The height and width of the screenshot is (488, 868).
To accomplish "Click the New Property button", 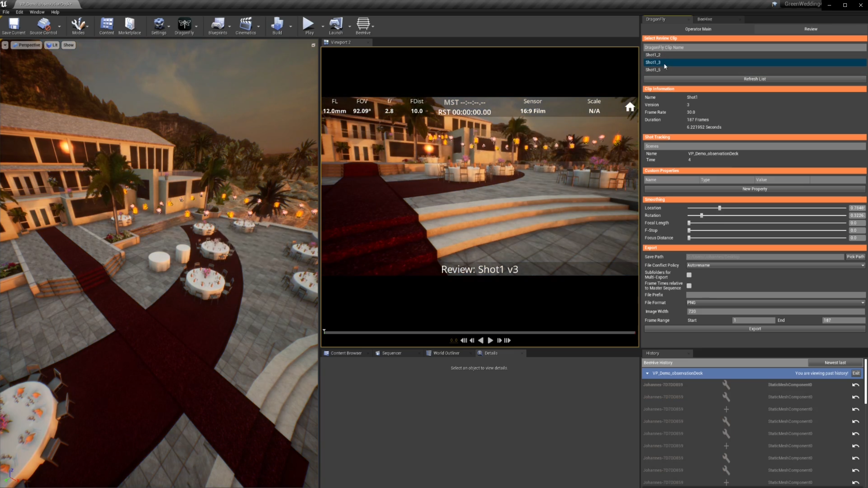I will click(x=755, y=189).
